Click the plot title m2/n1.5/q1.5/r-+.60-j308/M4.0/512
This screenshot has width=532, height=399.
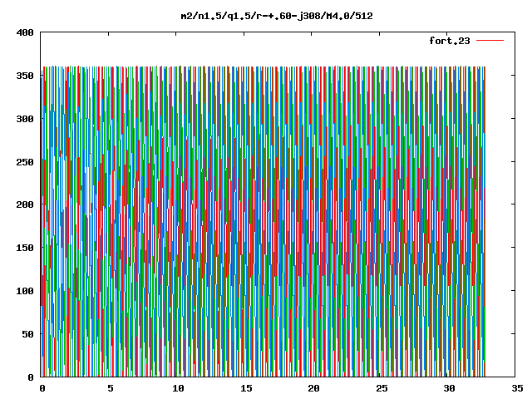coord(277,17)
